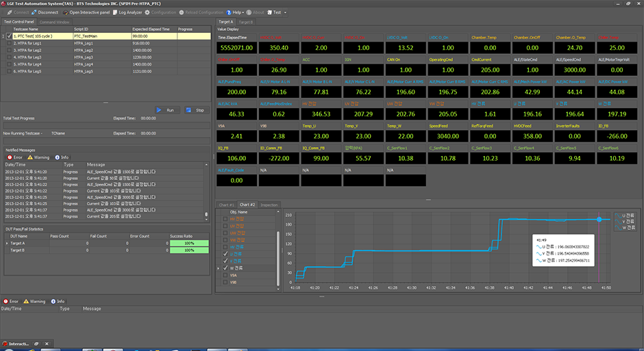Expand the Target A row in DUT statistics
The image size is (644, 351).
[x=7, y=243]
